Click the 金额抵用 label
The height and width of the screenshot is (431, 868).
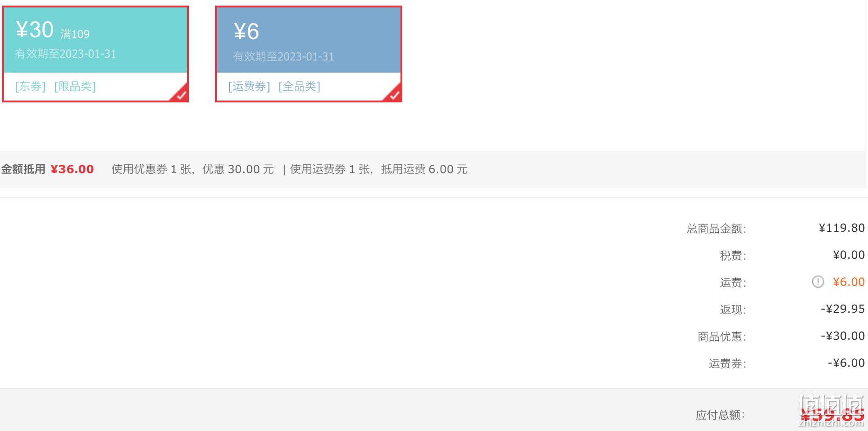coord(23,169)
